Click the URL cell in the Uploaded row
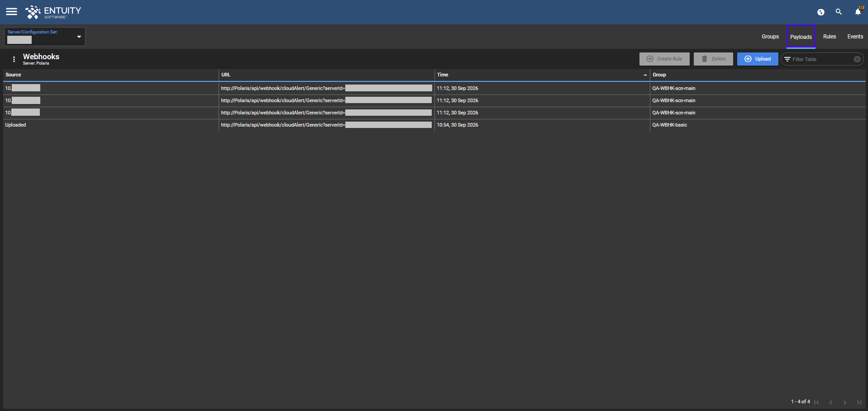 [x=326, y=125]
